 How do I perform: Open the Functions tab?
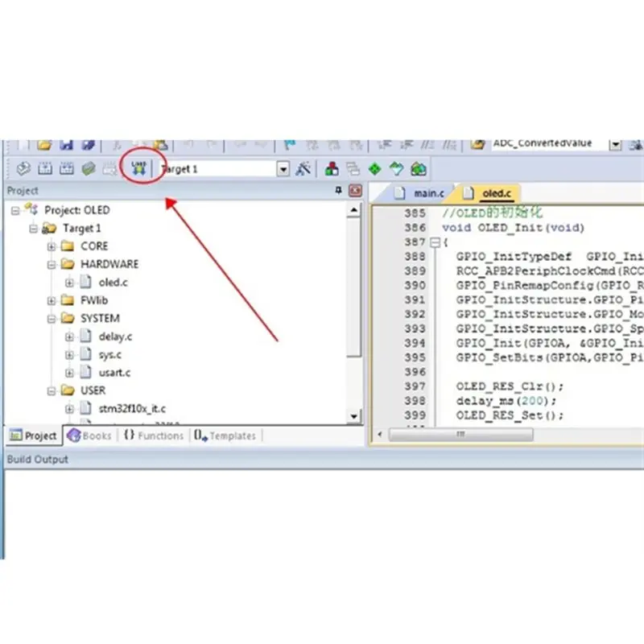point(154,436)
